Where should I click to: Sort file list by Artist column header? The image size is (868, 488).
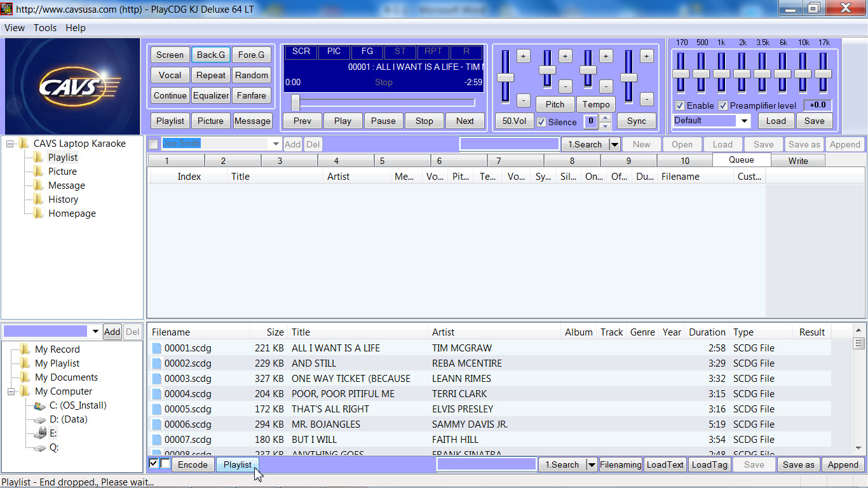point(495,332)
